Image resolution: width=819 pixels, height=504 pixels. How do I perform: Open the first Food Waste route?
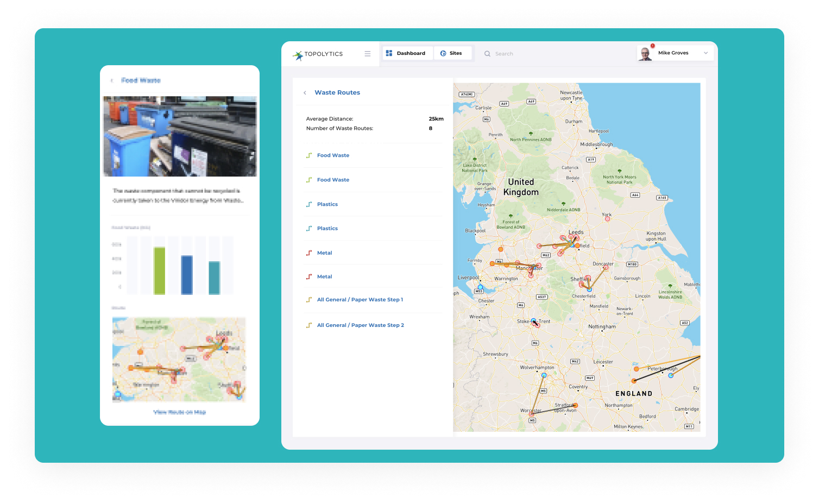click(x=333, y=155)
